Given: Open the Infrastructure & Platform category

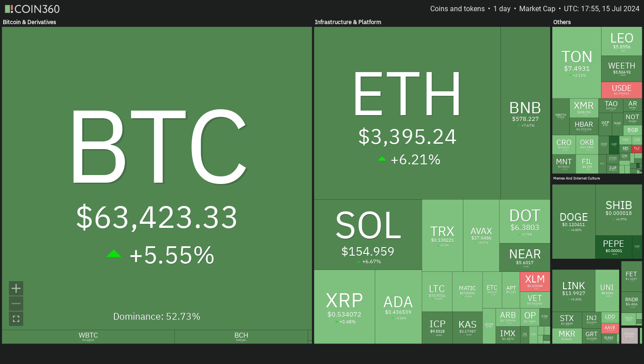Looking at the screenshot, I should point(348,22).
